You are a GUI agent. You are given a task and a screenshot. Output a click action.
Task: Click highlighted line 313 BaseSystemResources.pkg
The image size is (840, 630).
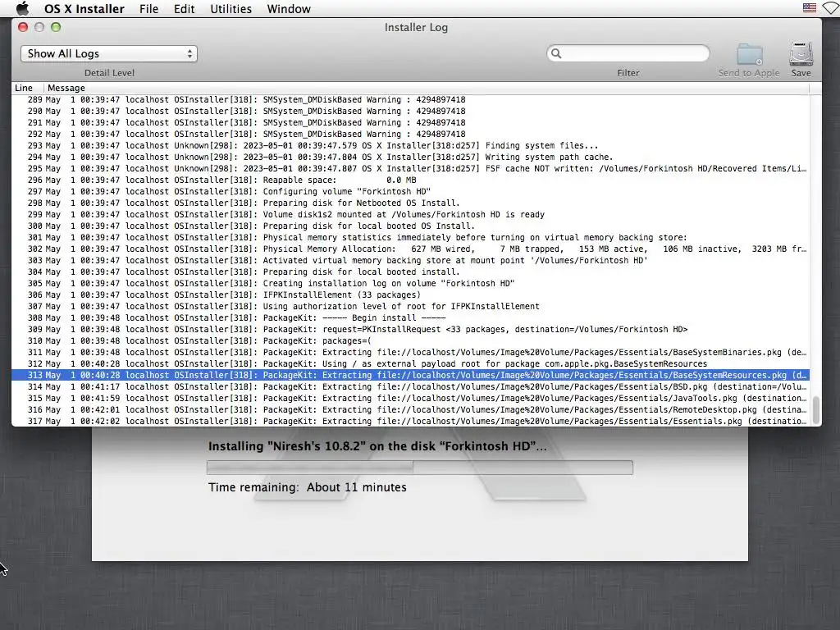tap(410, 375)
